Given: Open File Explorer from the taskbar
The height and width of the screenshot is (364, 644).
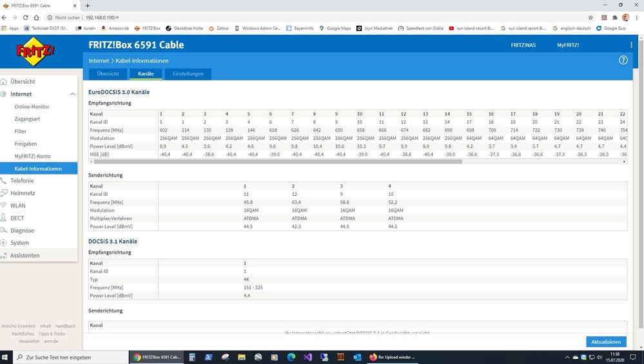Looking at the screenshot, I should click(242, 357).
